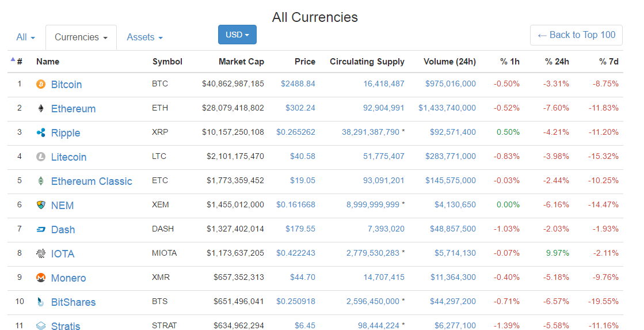Open the Dash name link
This screenshot has height=330, width=644.
[63, 230]
